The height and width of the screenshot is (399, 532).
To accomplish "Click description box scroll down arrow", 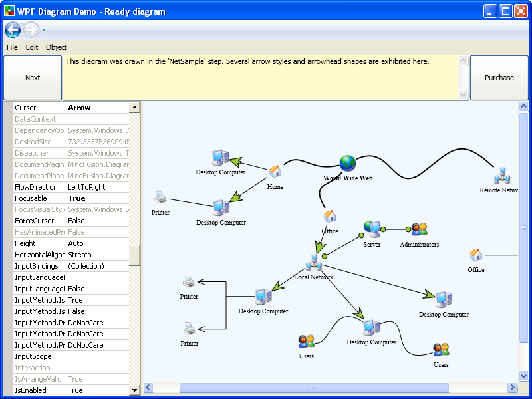I will (x=463, y=94).
